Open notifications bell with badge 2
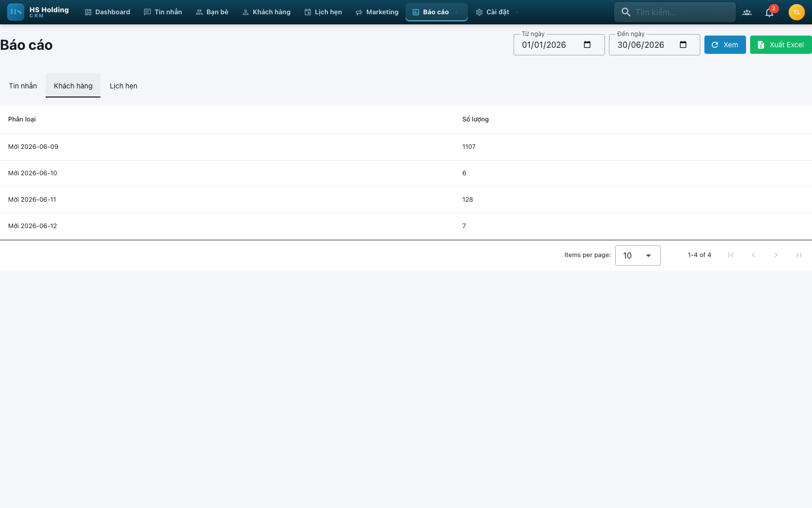 pos(769,12)
